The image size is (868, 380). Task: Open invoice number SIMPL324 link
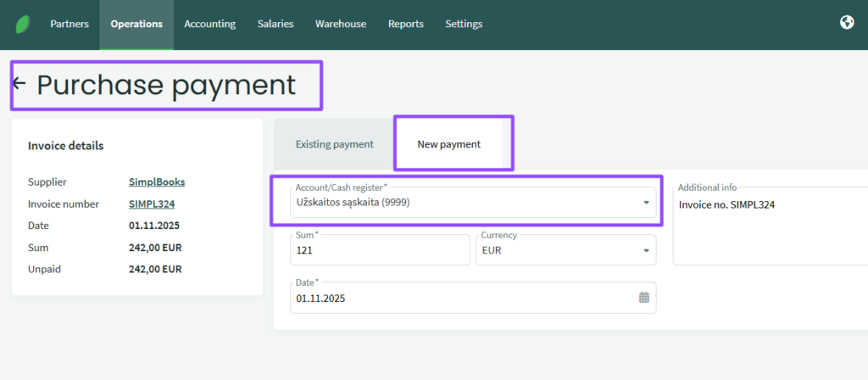(x=152, y=204)
